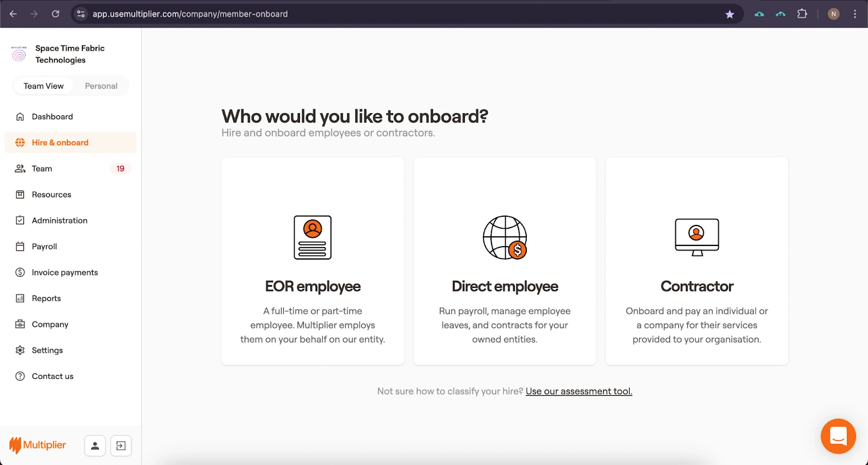Screen dimensions: 868x465
Task: Go to Company page
Action: (71, 325)
